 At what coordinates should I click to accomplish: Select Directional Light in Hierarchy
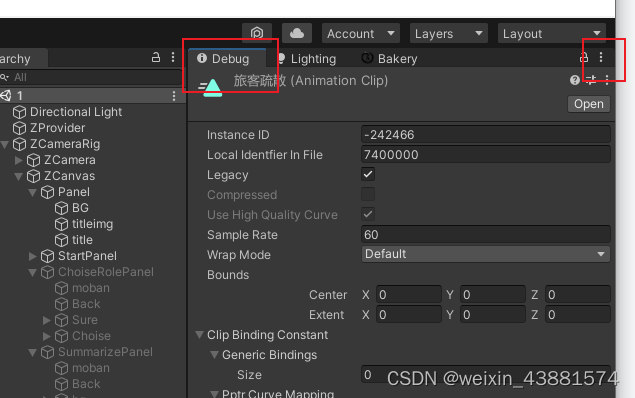pos(76,112)
